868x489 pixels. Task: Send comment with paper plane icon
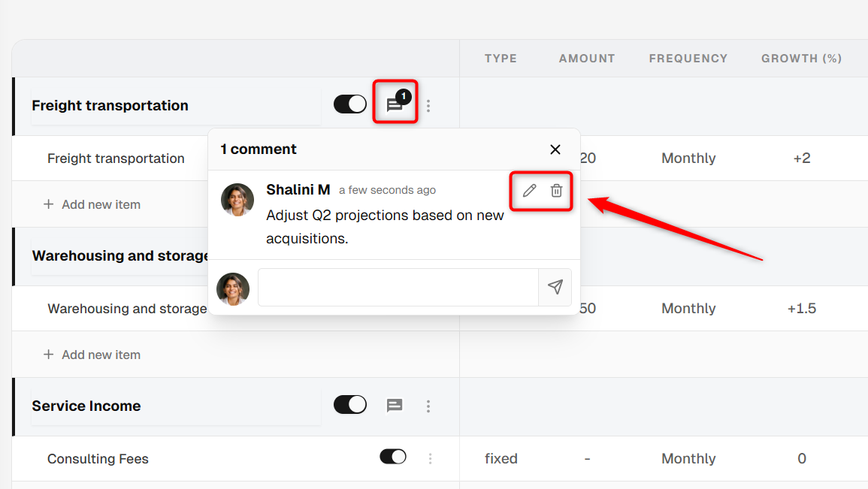[555, 286]
